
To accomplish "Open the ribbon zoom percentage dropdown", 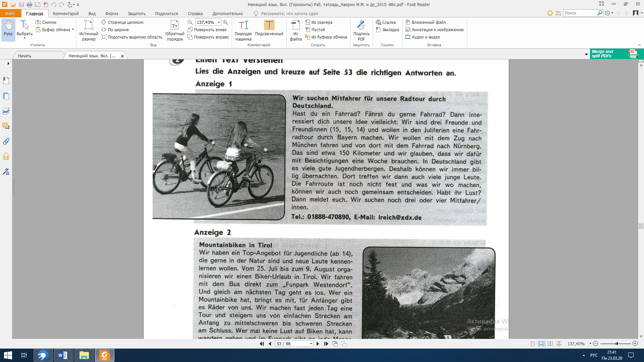I will [x=219, y=22].
